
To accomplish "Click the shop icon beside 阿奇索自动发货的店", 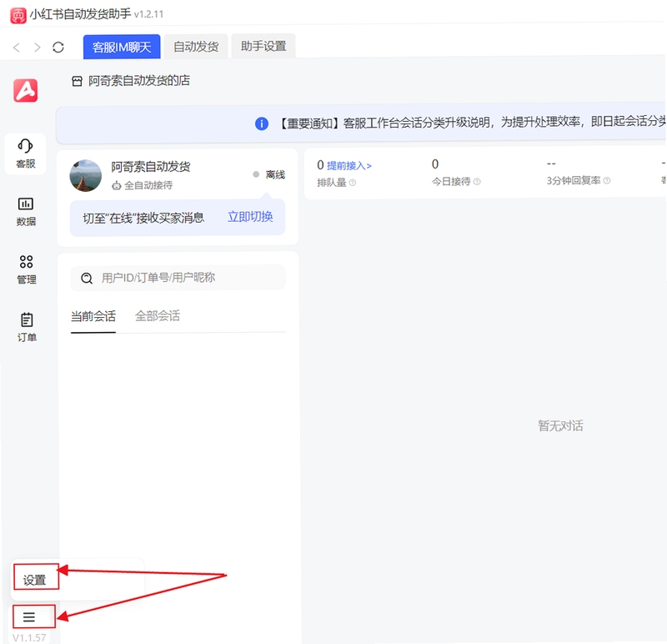I will click(77, 81).
